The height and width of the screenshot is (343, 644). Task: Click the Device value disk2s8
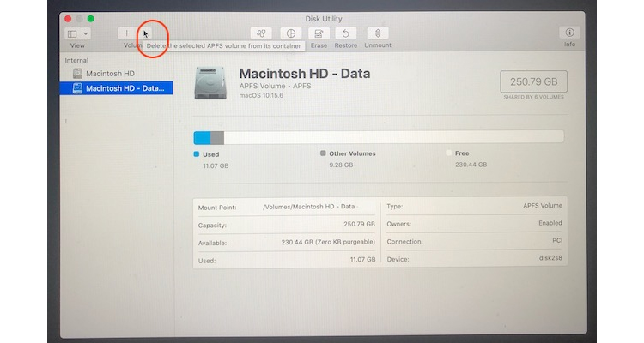pyautogui.click(x=550, y=258)
